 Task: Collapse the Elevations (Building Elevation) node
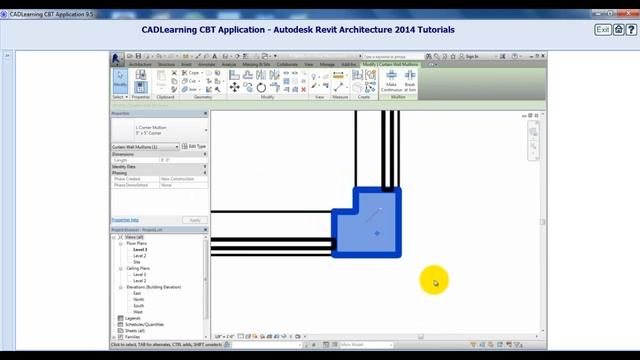click(121, 287)
